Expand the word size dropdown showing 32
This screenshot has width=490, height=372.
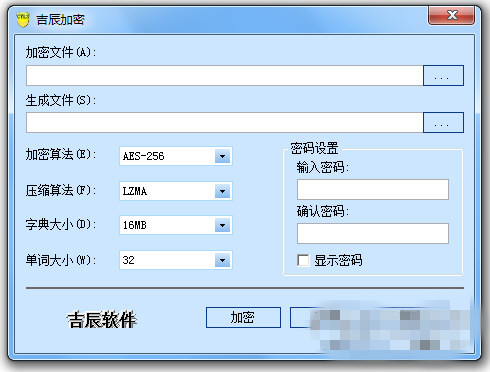click(x=222, y=260)
